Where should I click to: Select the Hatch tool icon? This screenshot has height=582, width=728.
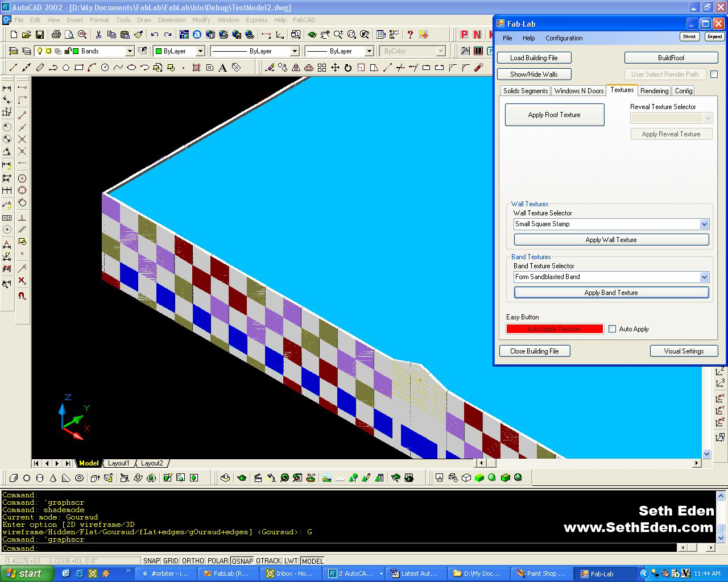pos(197,68)
